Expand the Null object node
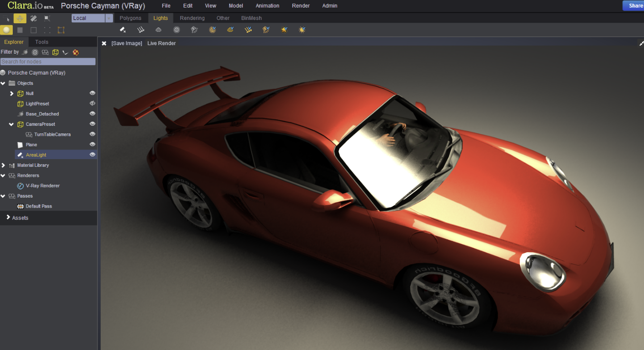 (12, 94)
